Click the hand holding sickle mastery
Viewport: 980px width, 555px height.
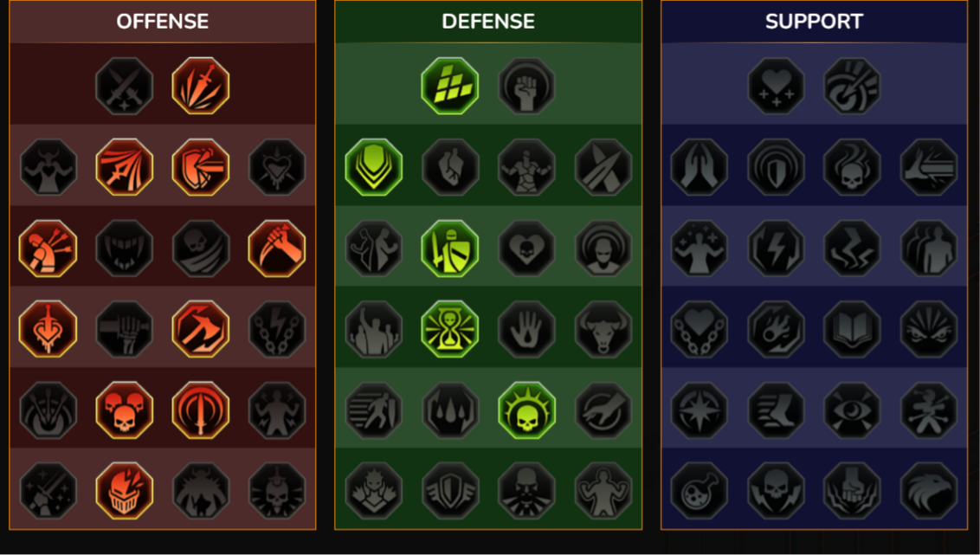point(277,248)
